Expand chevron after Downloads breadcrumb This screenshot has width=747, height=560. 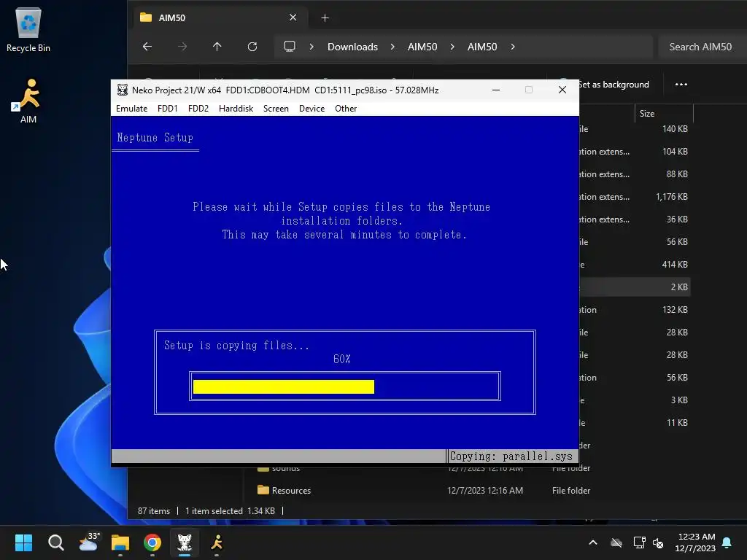pos(392,47)
